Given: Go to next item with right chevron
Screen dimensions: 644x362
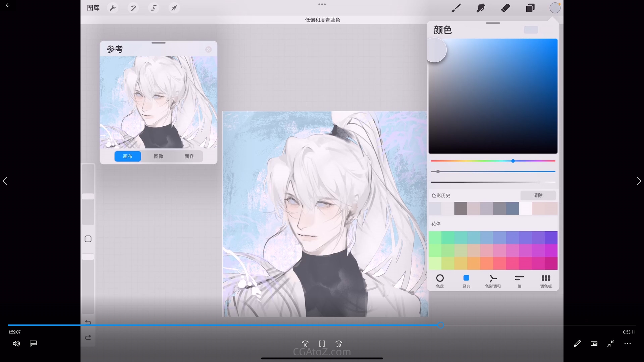Looking at the screenshot, I should (x=639, y=181).
